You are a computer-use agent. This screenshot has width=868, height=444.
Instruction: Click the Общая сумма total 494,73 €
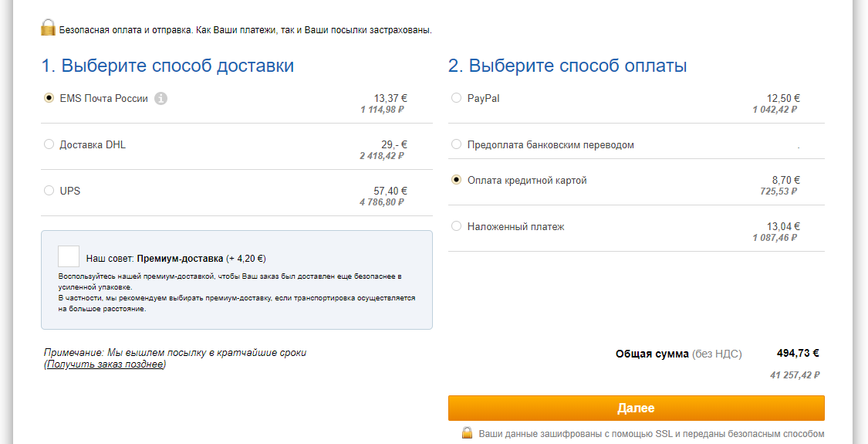tap(797, 353)
